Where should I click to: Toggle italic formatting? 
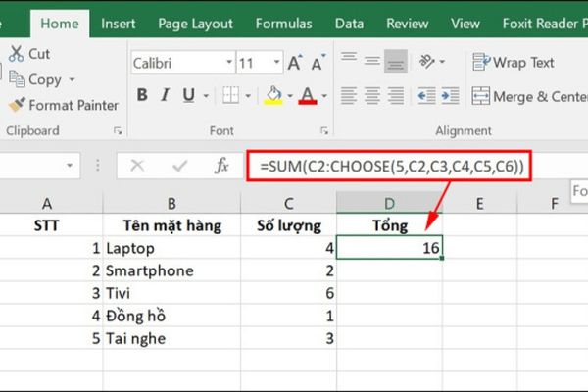[165, 95]
